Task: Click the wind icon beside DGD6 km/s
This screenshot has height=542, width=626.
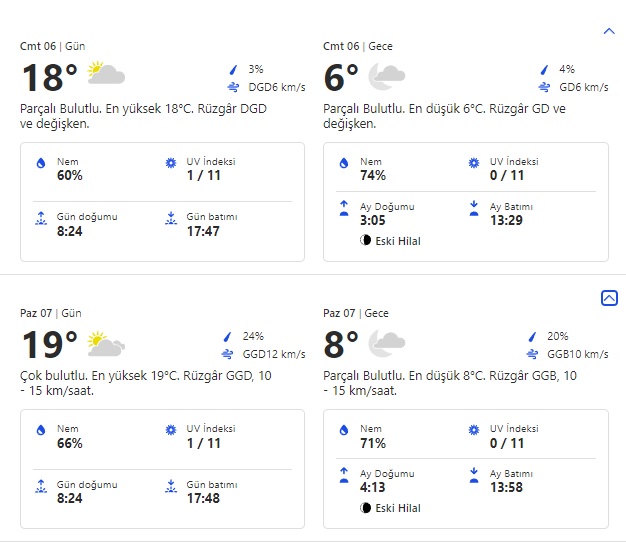Action: pos(233,88)
